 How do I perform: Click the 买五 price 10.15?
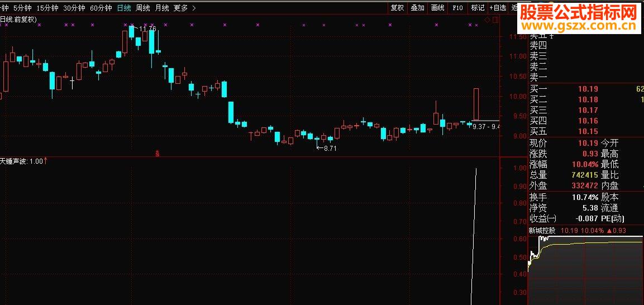coord(588,132)
